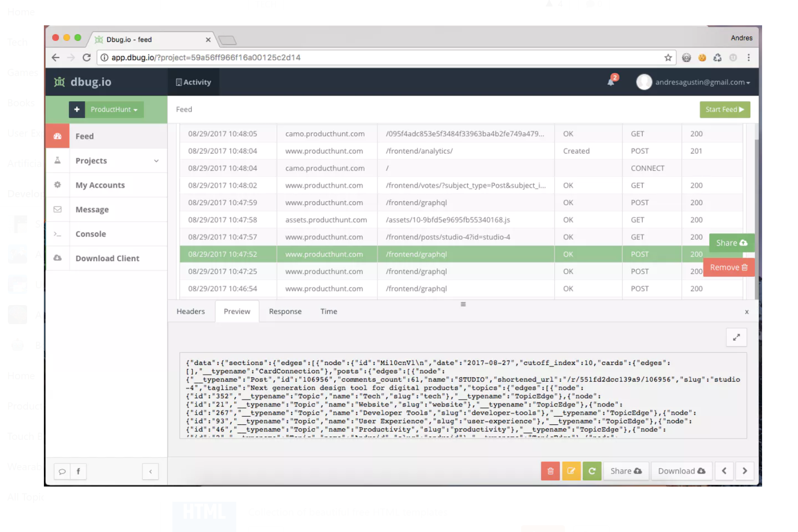Switch to the Response tab

point(285,311)
